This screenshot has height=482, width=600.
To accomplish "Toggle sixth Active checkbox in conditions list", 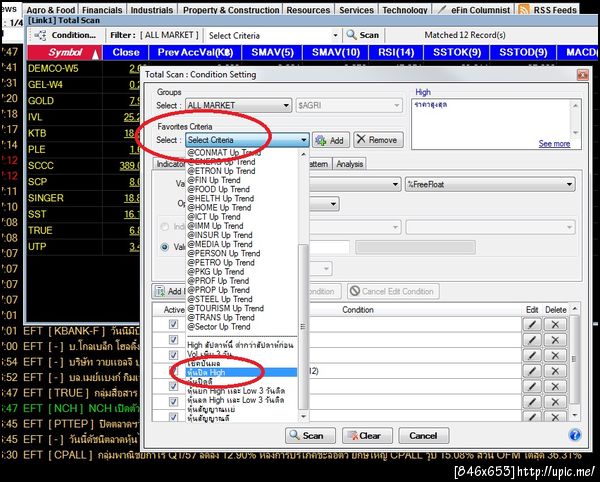I will tap(173, 401).
